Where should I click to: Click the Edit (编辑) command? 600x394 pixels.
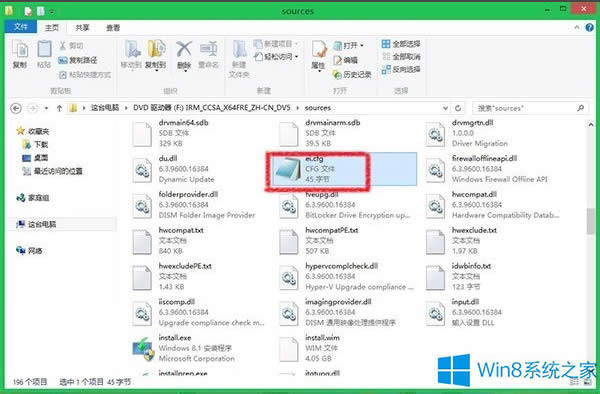[345, 60]
